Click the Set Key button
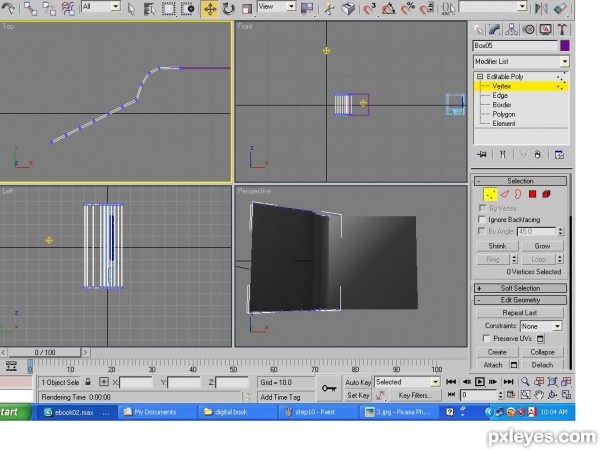Viewport: 600px width, 450px height. coord(358,395)
